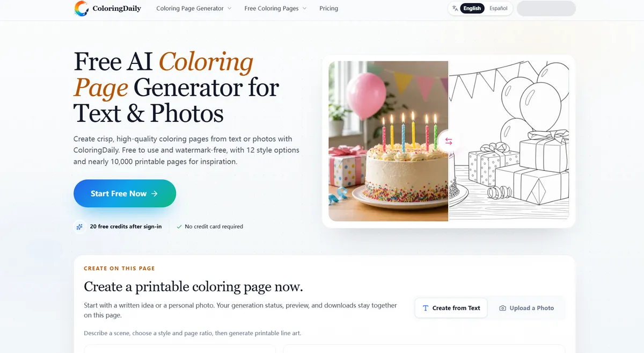Click chevron next to Coloring Page Generator
Viewport: 644px width, 353px height.
point(229,9)
